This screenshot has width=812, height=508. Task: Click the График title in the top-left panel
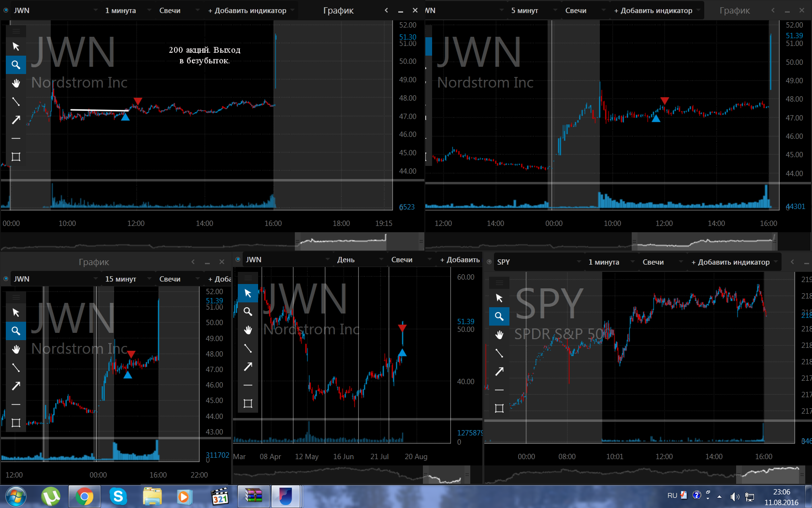(338, 10)
